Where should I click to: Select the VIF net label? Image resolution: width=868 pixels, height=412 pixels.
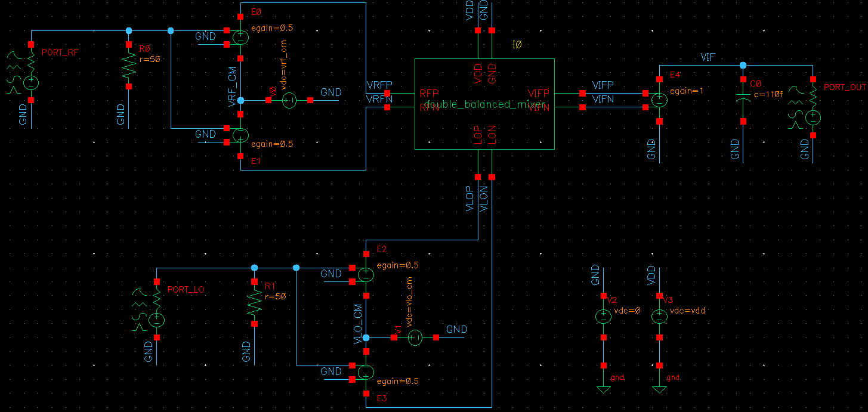pyautogui.click(x=708, y=57)
